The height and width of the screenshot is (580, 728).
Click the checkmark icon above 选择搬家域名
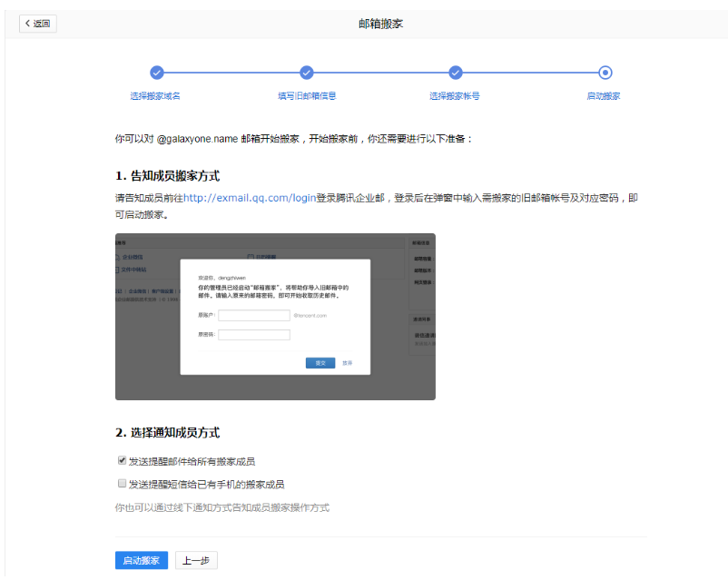pyautogui.click(x=156, y=73)
